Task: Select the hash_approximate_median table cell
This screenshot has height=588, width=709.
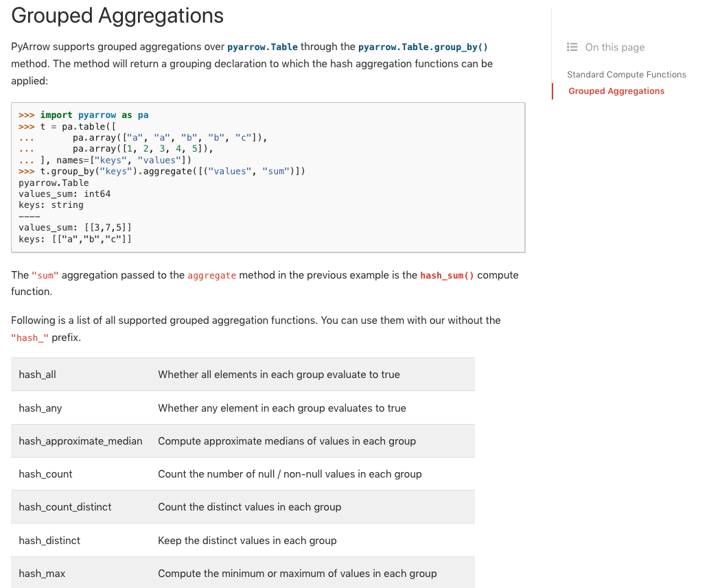Action: (80, 441)
